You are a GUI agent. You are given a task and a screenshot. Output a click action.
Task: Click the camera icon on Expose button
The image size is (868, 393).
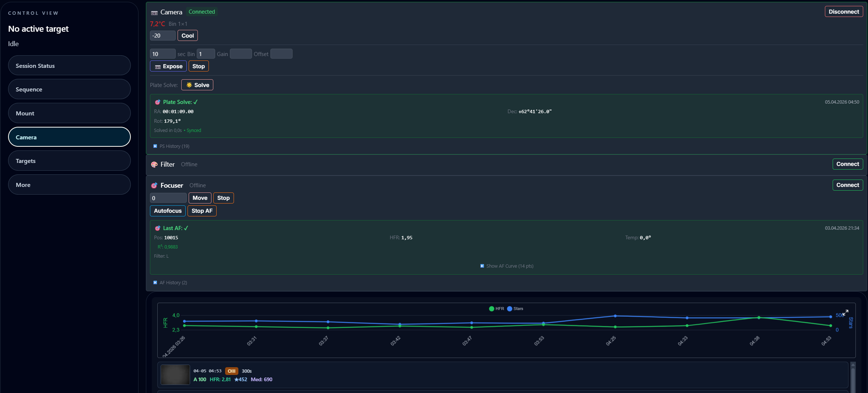158,67
